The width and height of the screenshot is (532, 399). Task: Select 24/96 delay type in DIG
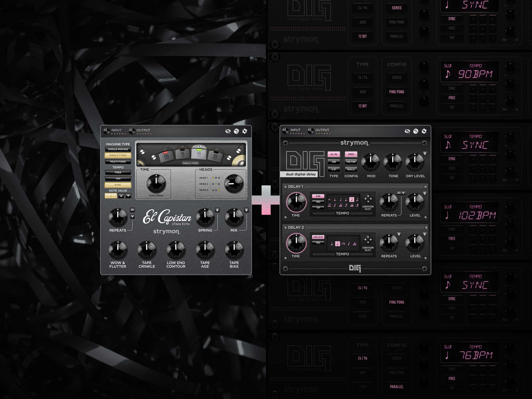pyautogui.click(x=334, y=154)
